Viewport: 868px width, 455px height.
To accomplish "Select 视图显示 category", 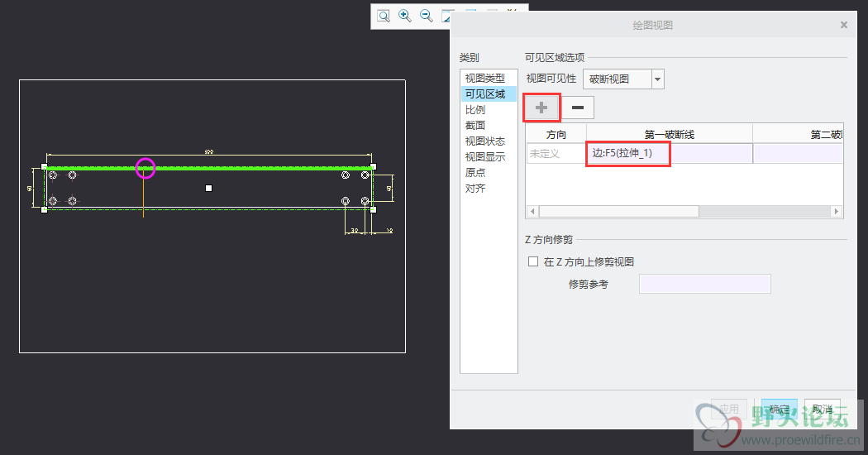I will [x=489, y=157].
